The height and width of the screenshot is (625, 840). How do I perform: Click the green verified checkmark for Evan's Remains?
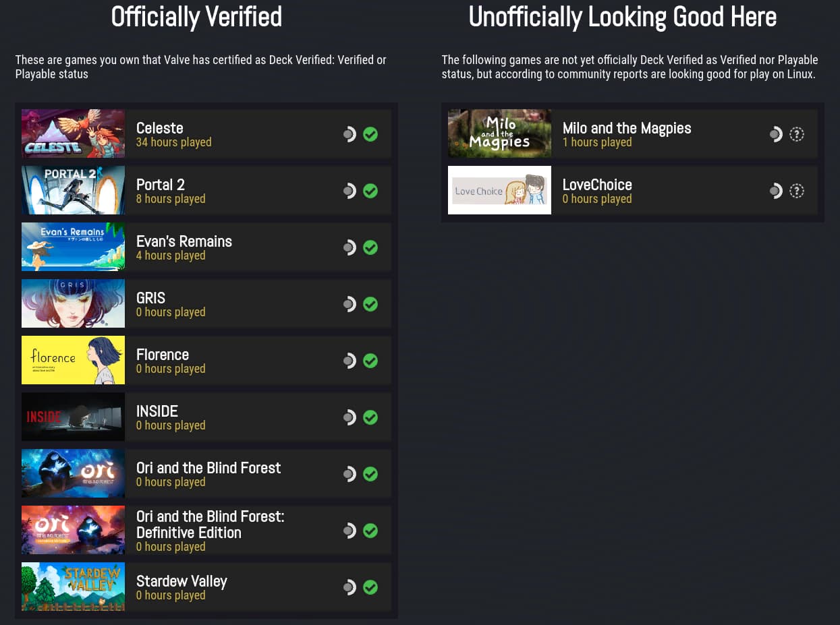(370, 247)
